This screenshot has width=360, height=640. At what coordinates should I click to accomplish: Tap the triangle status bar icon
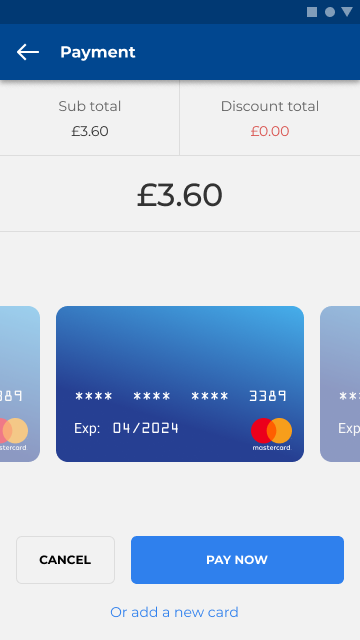[x=347, y=11]
